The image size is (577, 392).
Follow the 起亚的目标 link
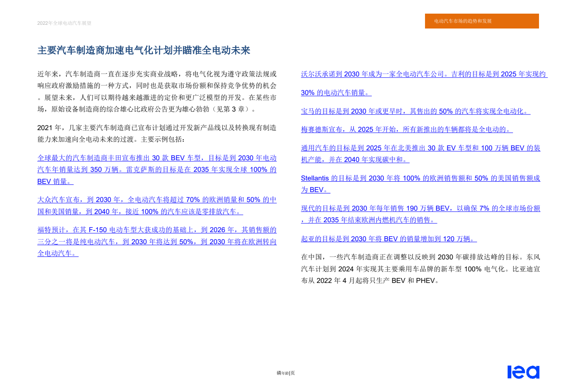pyautogui.click(x=388, y=239)
